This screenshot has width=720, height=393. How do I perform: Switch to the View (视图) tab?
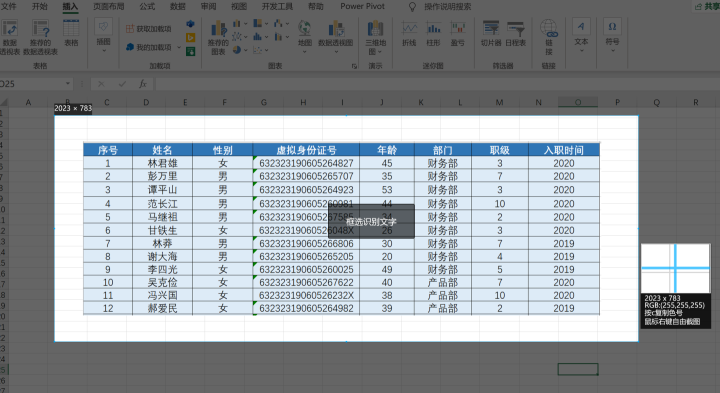(x=239, y=6)
